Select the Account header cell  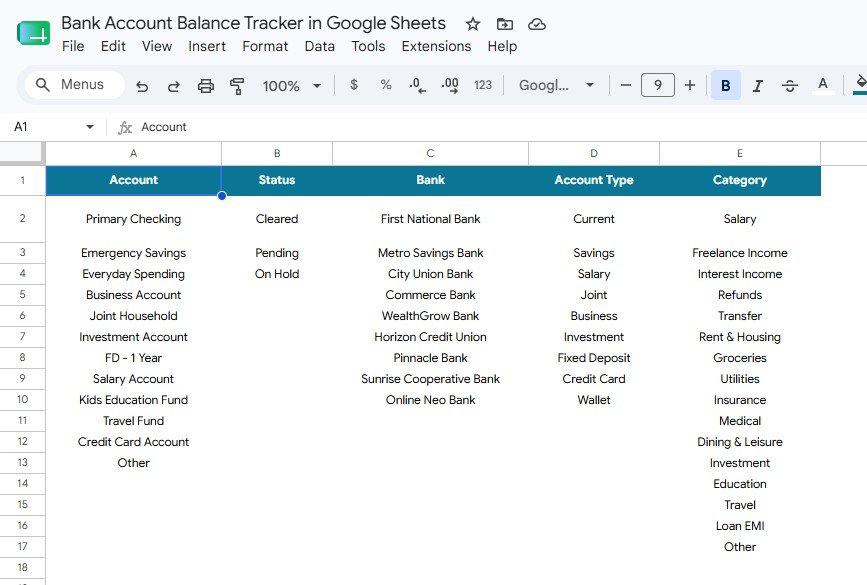click(133, 180)
